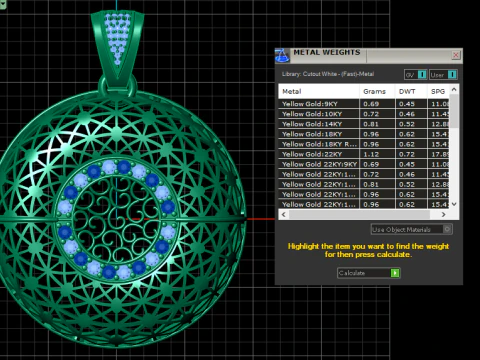Select the Yellow Gold 22KY:9KY row

pos(364,164)
